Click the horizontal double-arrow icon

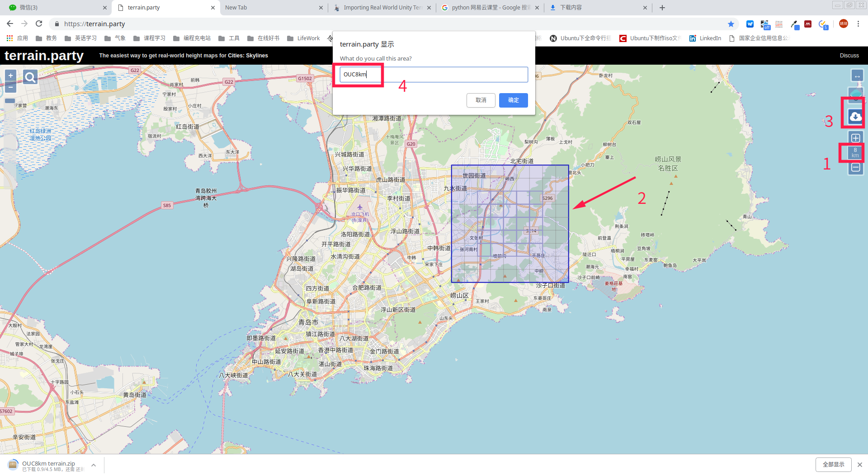click(857, 76)
